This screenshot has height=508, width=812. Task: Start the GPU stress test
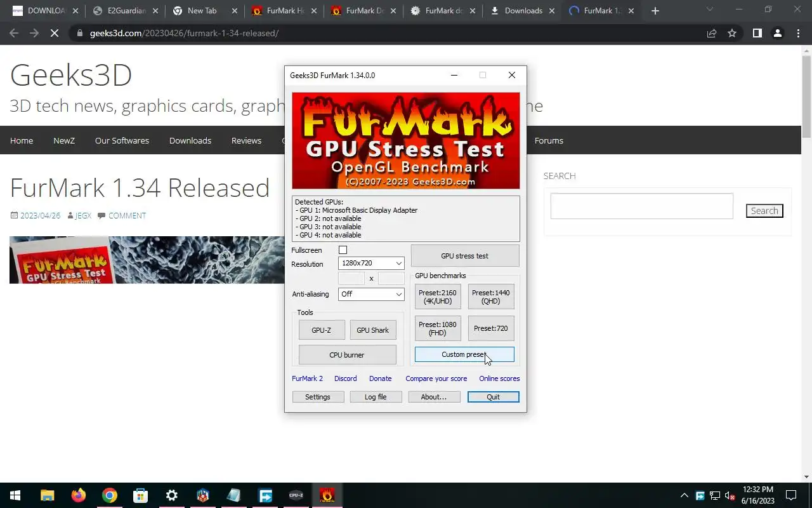[x=465, y=256]
